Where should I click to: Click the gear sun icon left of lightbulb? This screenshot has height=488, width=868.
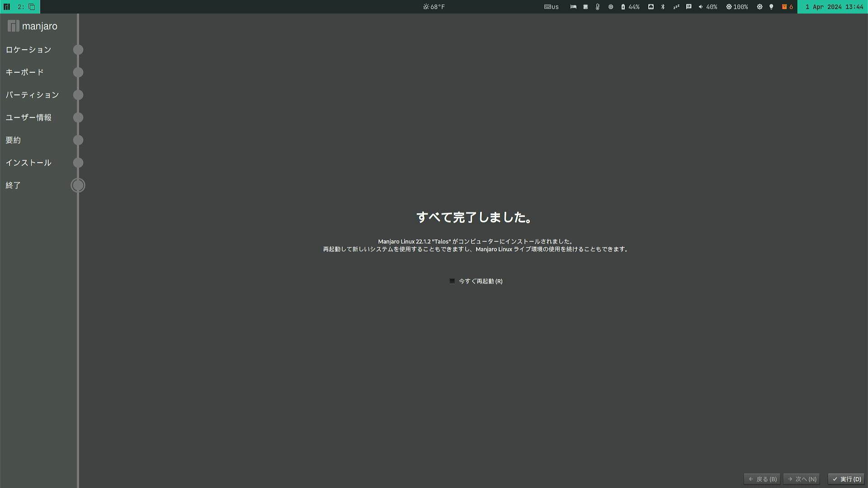759,7
